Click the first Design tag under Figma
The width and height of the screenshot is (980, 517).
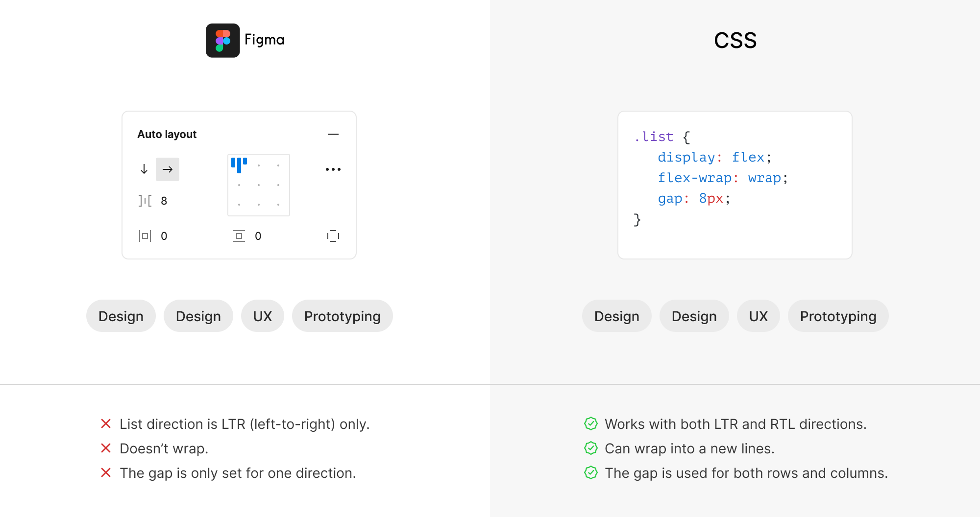[x=121, y=316]
